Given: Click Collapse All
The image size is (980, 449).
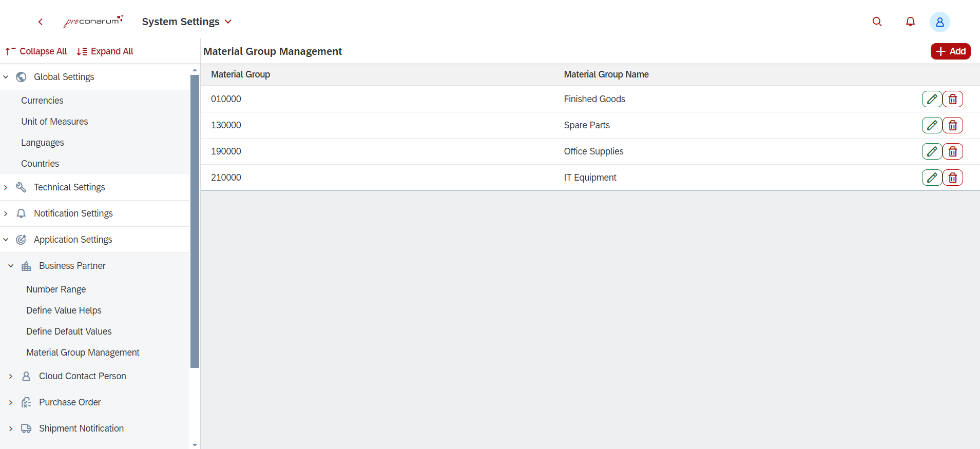Looking at the screenshot, I should 36,51.
